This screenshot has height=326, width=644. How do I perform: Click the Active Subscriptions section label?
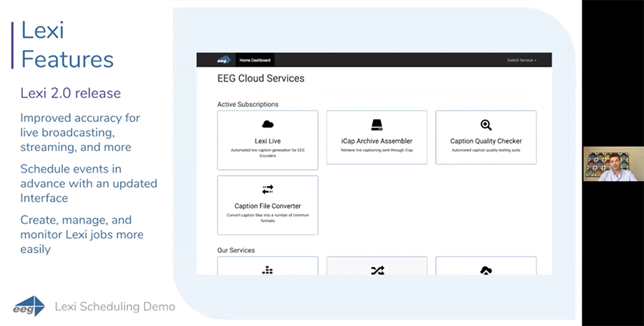point(248,105)
